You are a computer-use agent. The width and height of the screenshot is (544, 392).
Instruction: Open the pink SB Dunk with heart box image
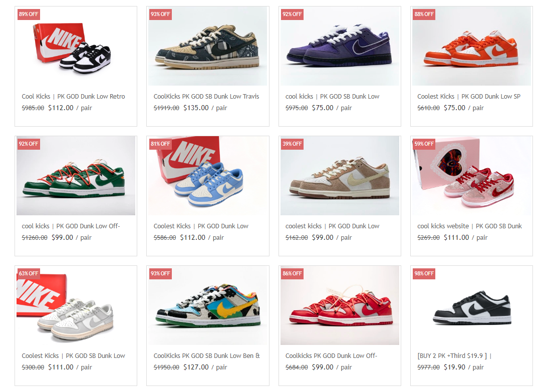(471, 176)
